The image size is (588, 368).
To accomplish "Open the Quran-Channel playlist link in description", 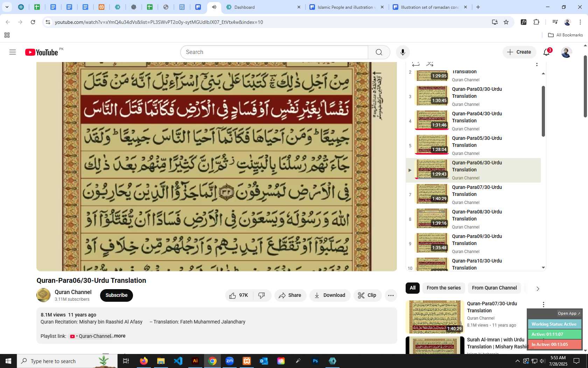I will (x=91, y=336).
